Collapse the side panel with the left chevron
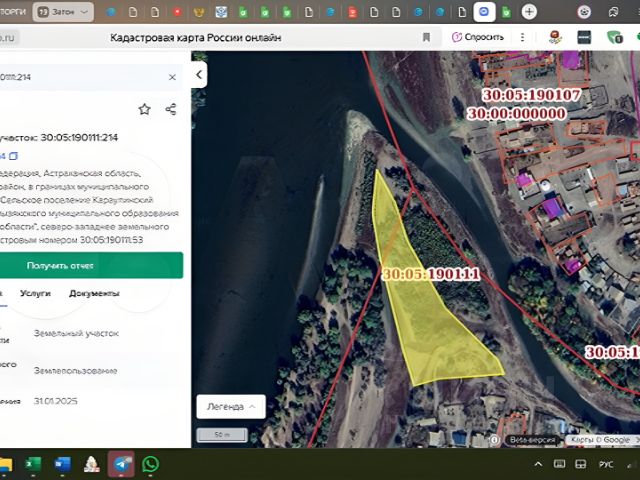This screenshot has width=640, height=480. [199, 75]
